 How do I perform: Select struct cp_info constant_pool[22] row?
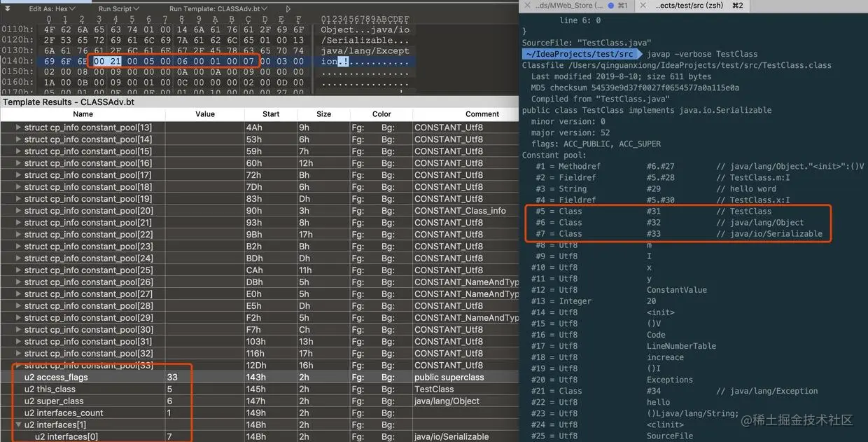(x=260, y=235)
